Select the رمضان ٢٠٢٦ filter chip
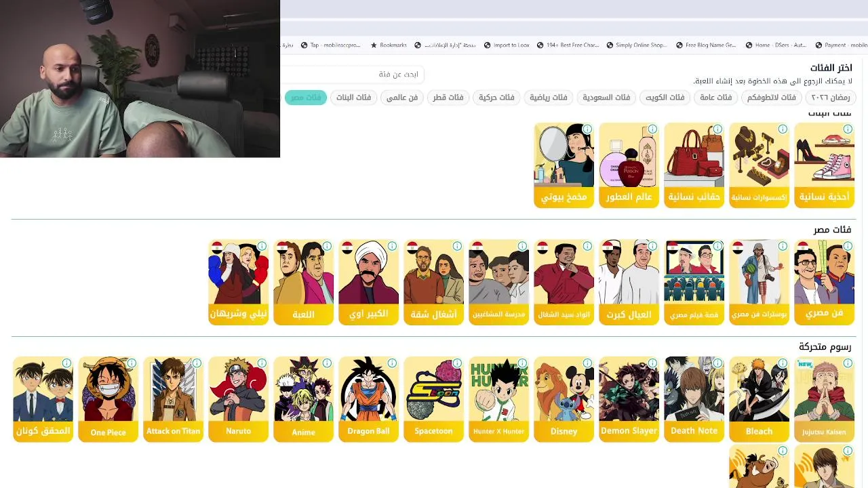 coord(831,98)
